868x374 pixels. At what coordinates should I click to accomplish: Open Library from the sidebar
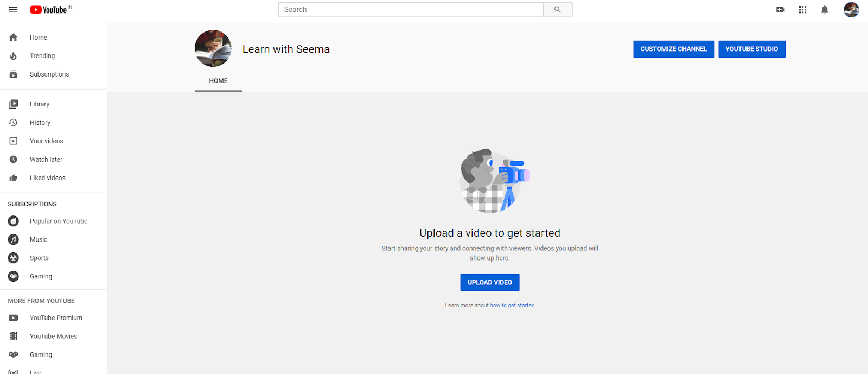pyautogui.click(x=40, y=104)
